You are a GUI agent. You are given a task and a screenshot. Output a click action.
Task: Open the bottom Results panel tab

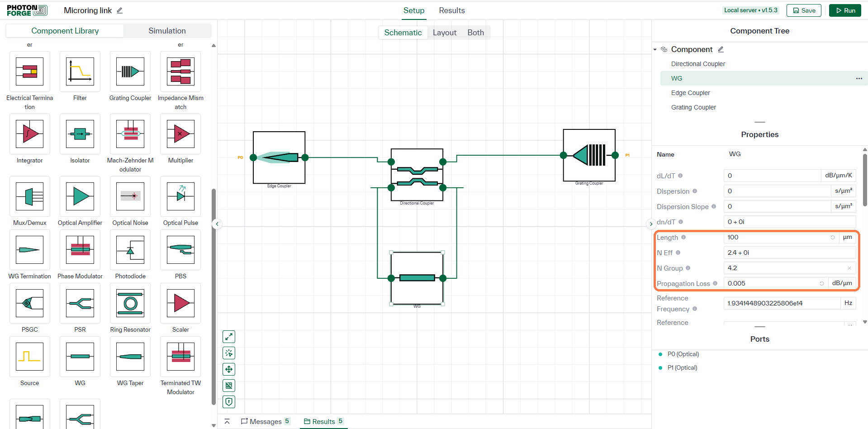click(x=323, y=421)
